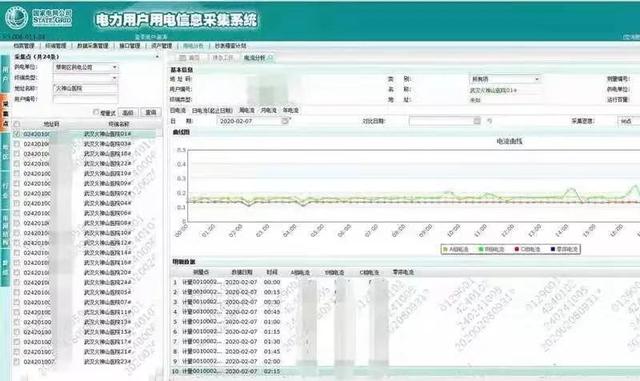This screenshot has width=640, height=381.
Task: Close the 电流分析 tab
Action: [x=270, y=58]
